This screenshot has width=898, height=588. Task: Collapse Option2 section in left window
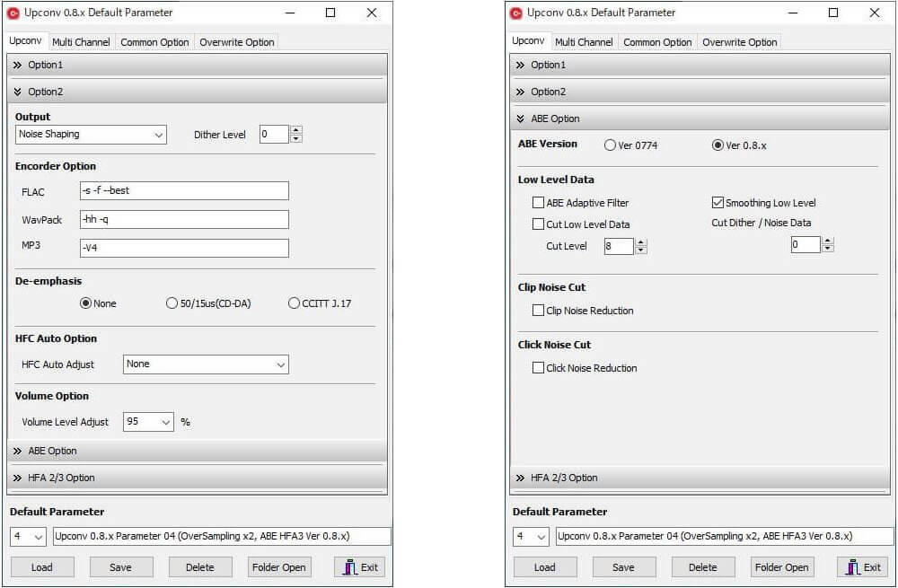tap(197, 92)
